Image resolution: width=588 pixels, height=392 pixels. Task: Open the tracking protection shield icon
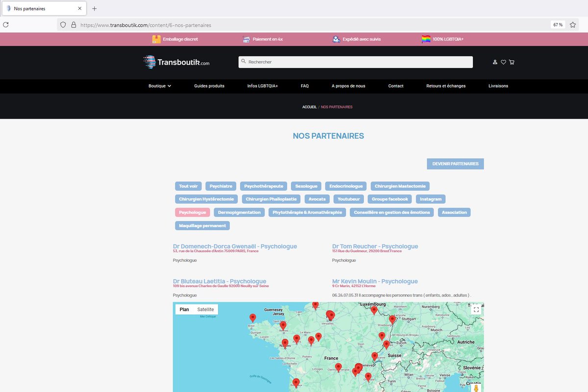click(x=63, y=24)
